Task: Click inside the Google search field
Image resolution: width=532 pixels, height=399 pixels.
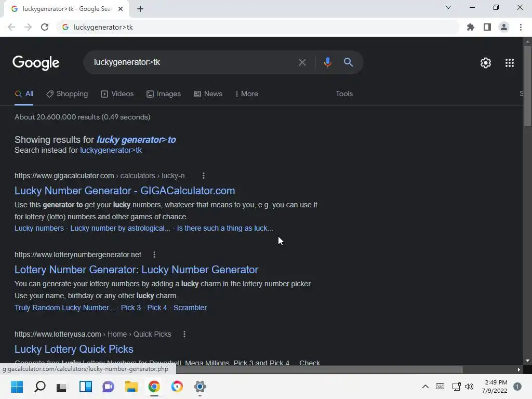Action: [193, 62]
